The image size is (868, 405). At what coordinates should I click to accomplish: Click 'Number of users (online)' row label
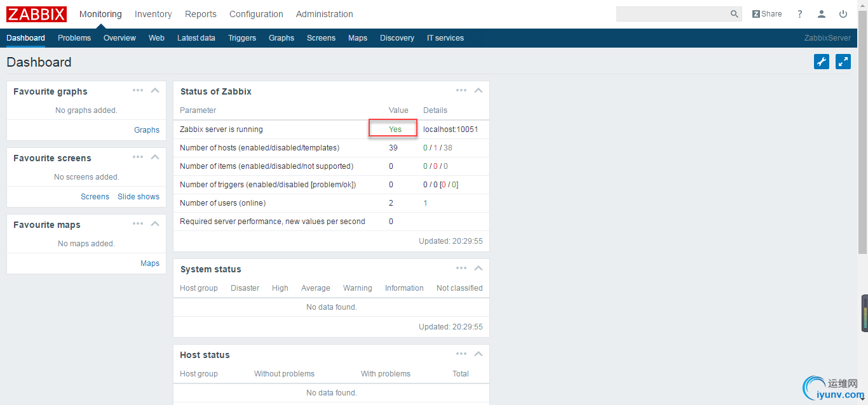click(222, 203)
